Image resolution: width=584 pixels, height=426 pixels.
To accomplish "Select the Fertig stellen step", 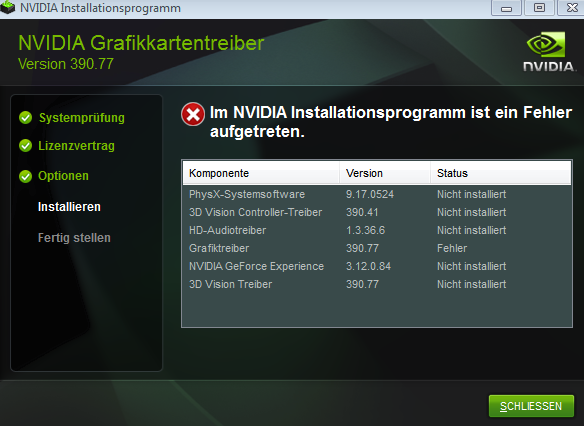I will (x=74, y=238).
